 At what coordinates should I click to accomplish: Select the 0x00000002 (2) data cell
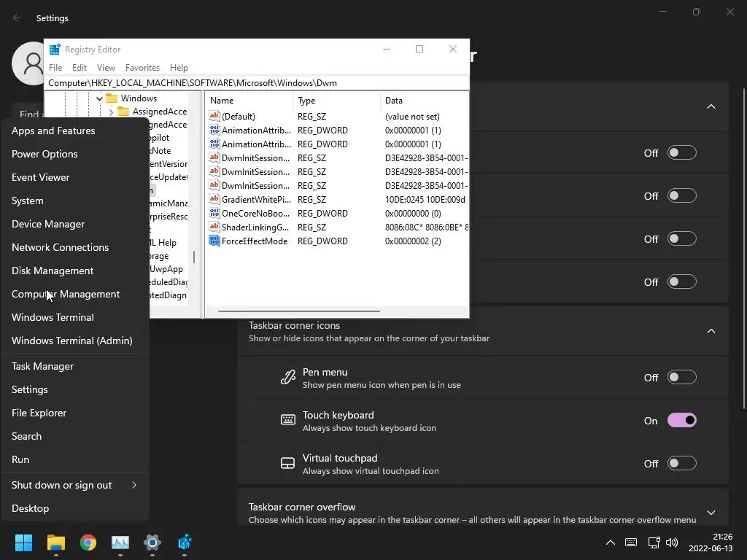[x=413, y=241]
